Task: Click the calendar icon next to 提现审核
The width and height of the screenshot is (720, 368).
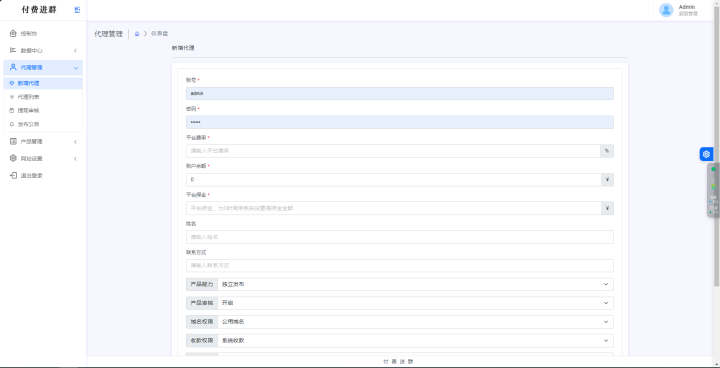Action: (12, 110)
